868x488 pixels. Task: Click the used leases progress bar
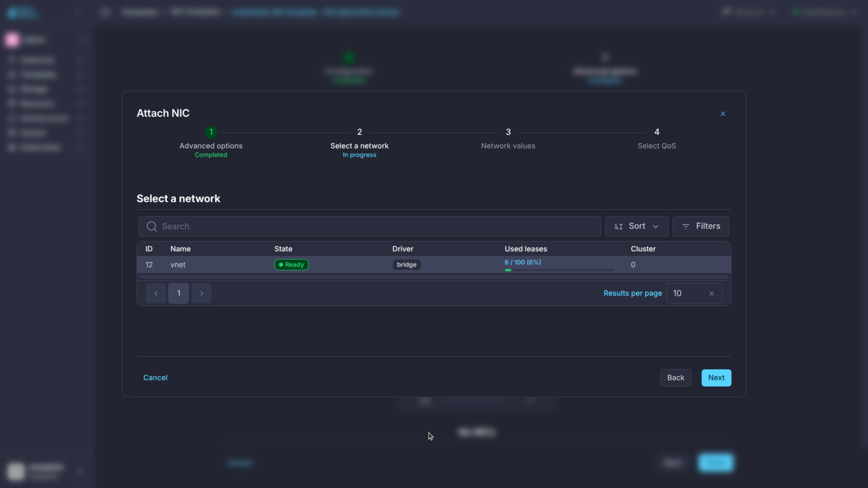(559, 270)
